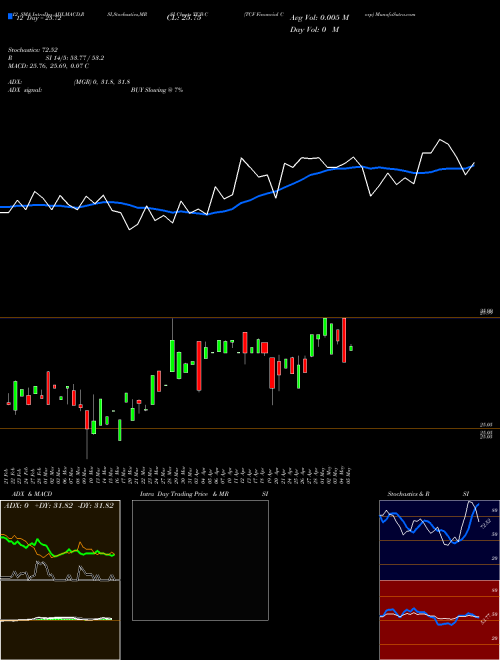Open the ADX indicator chart with green line
500x660 pixels.
click(x=60, y=540)
